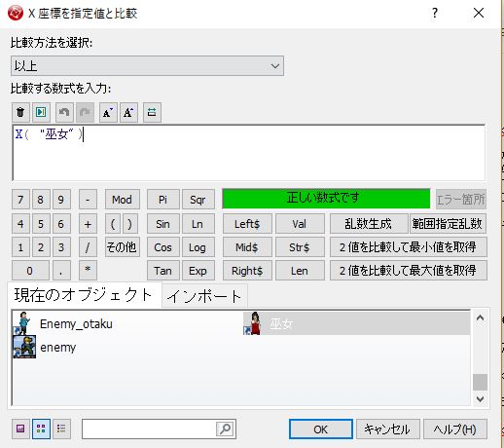Click the 5 keypad button
This screenshot has height=448, width=504.
pos(41,224)
